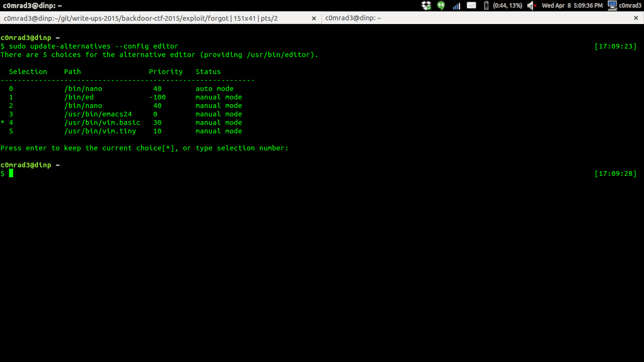Click the /usr/bin/emacs24 path entry
The height and width of the screenshot is (362, 644).
(98, 114)
